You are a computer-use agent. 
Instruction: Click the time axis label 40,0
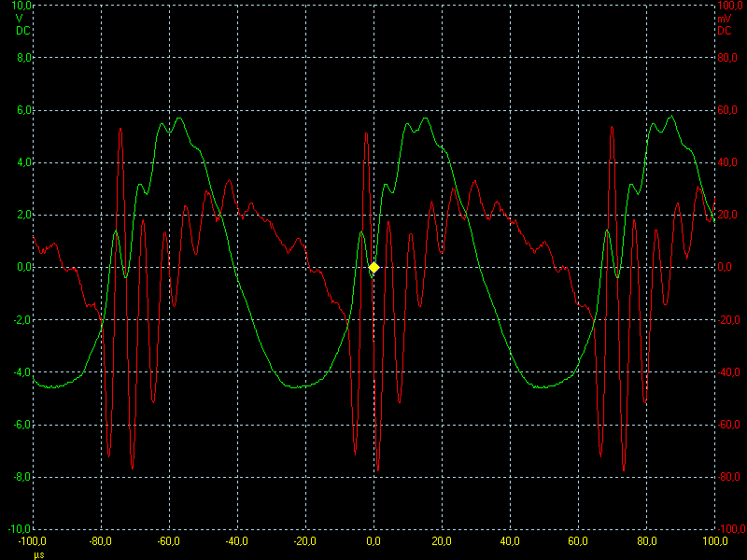(510, 541)
